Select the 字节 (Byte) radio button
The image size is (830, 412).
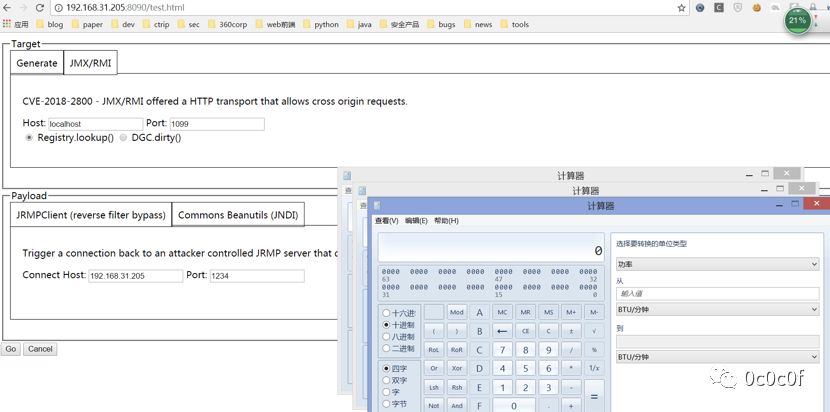click(x=386, y=404)
